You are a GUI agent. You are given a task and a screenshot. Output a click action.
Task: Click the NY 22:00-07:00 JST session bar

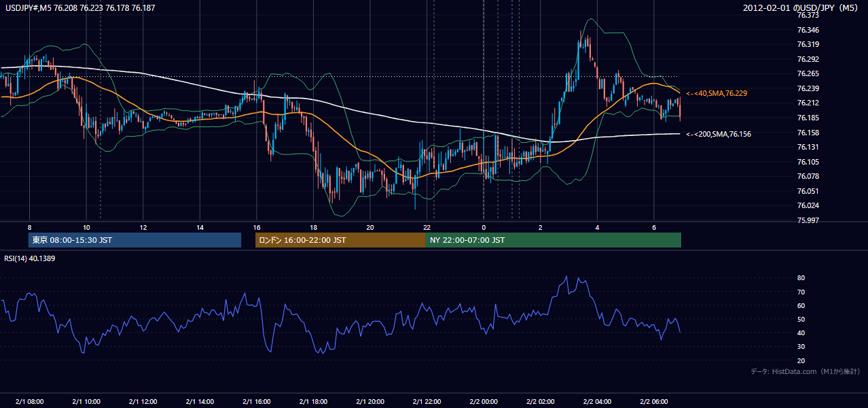(x=554, y=240)
